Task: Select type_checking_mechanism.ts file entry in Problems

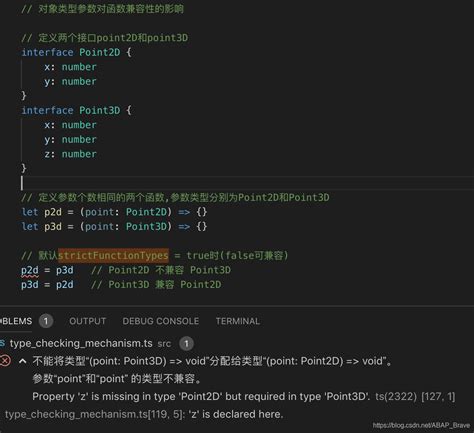Action: (81, 343)
